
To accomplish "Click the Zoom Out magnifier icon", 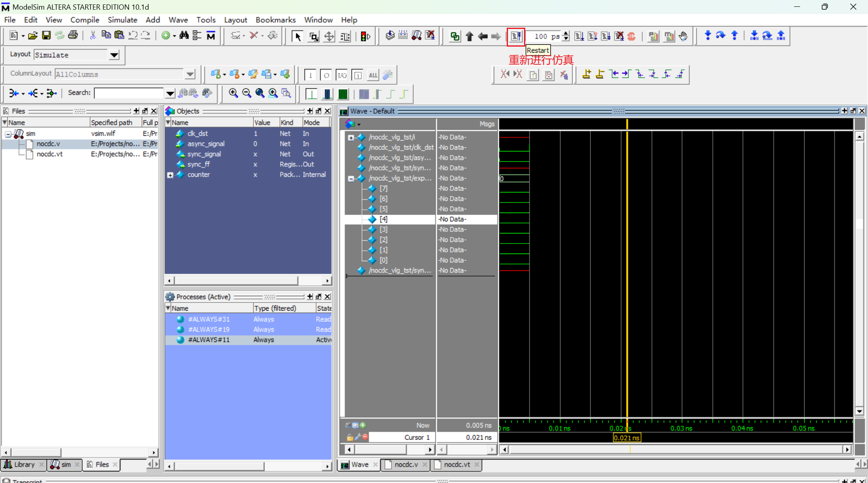I will pos(246,93).
